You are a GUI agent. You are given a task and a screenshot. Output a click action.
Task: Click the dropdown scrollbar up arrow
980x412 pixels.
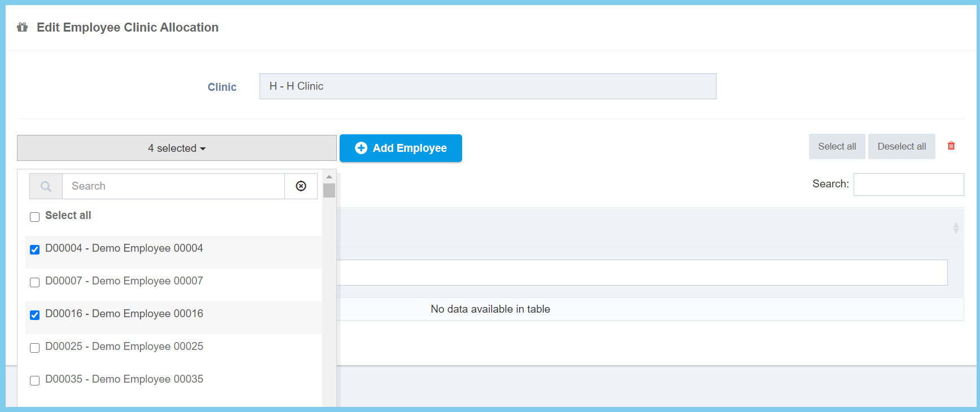click(329, 177)
